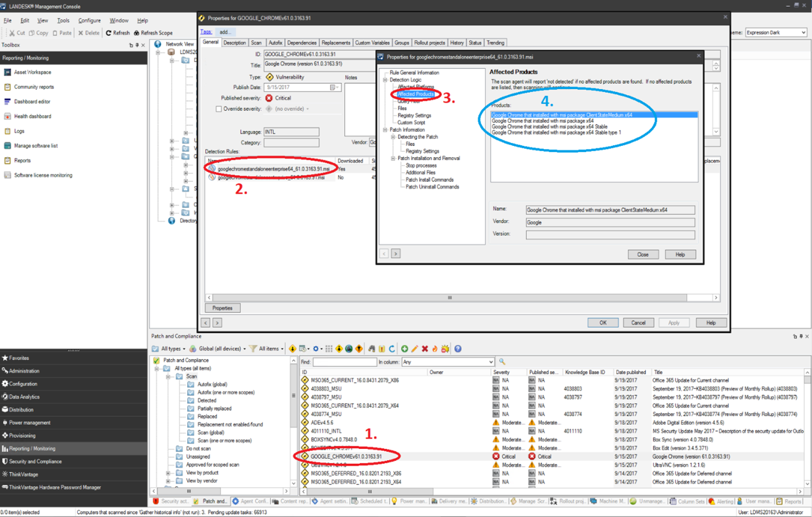Open the blue question mark help icon
The image size is (812, 517).
(457, 348)
